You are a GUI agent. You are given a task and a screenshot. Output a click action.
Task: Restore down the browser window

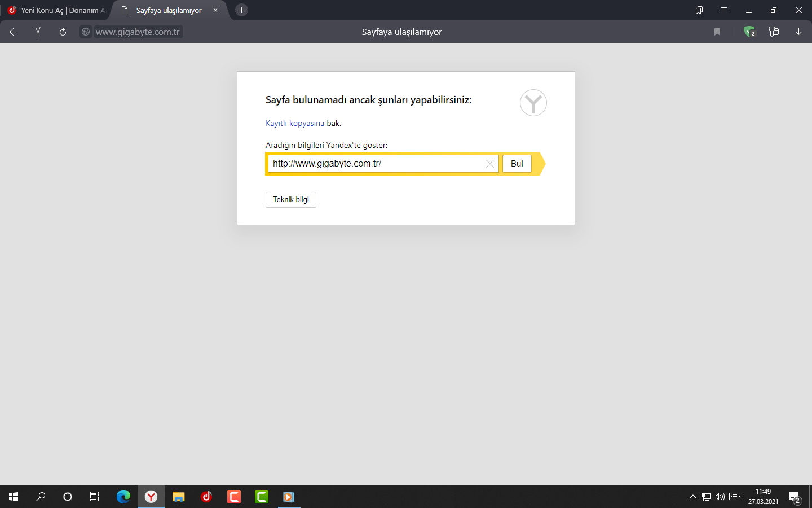point(774,10)
